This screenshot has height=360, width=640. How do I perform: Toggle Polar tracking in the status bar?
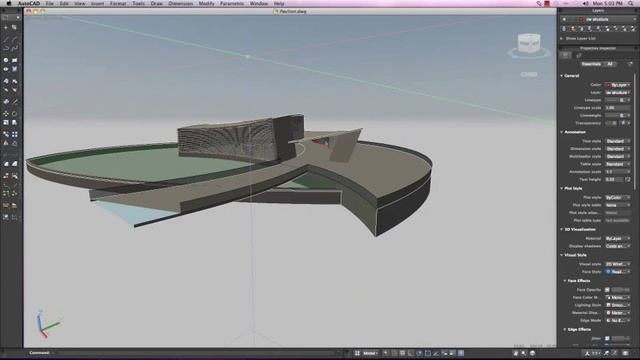point(419,353)
